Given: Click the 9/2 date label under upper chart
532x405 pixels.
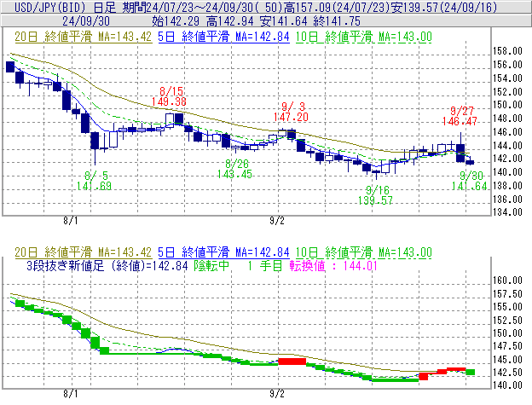Looking at the screenshot, I should pos(277,221).
